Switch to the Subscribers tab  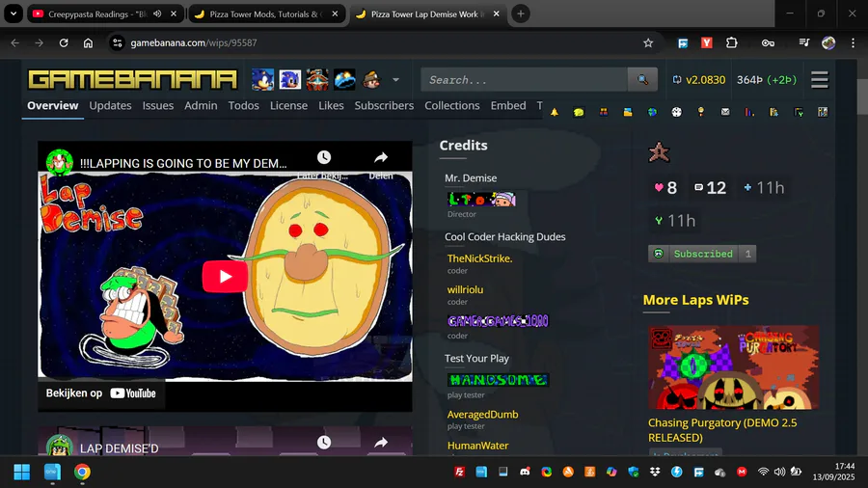click(x=384, y=105)
